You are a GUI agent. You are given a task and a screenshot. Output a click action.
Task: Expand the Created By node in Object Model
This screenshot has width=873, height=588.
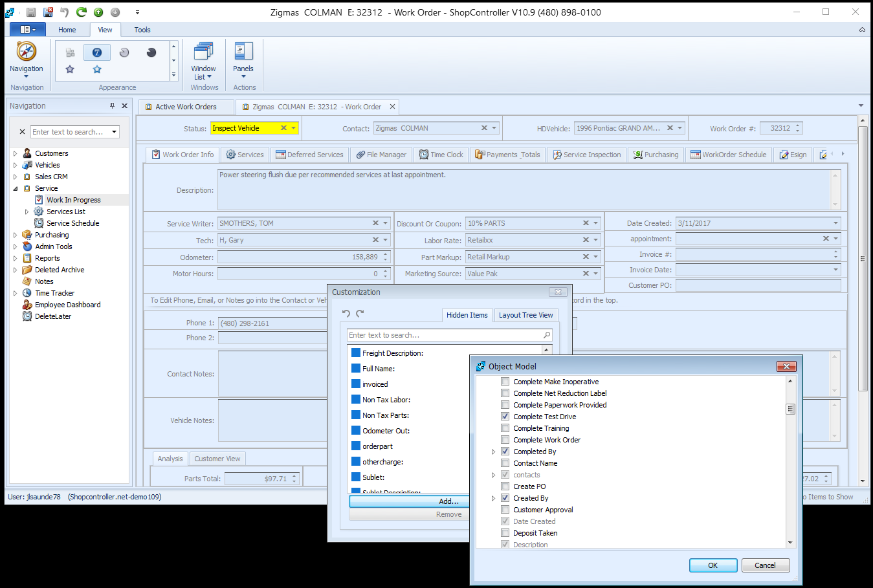click(x=493, y=498)
